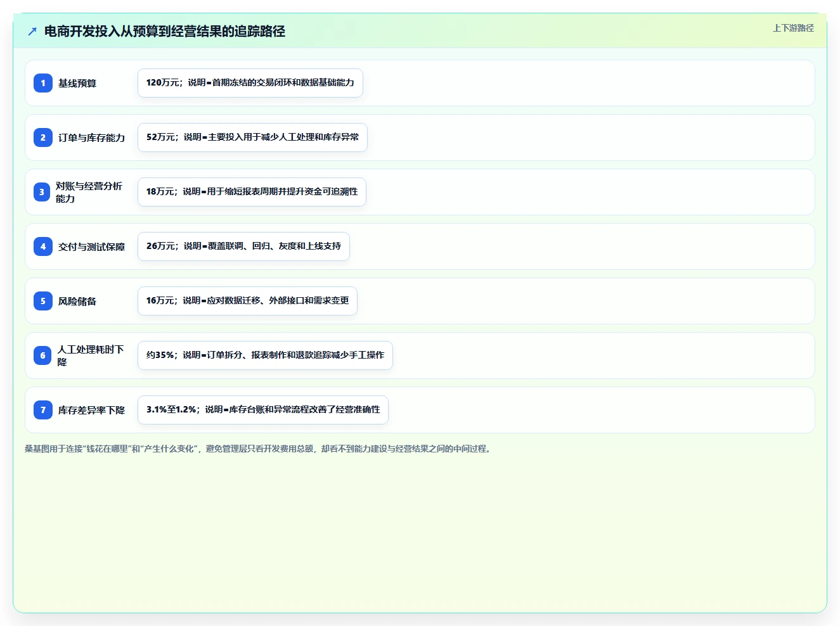Click the title 电商开发投入从预算到经营结果的追踪路径
The height and width of the screenshot is (626, 840).
(165, 31)
